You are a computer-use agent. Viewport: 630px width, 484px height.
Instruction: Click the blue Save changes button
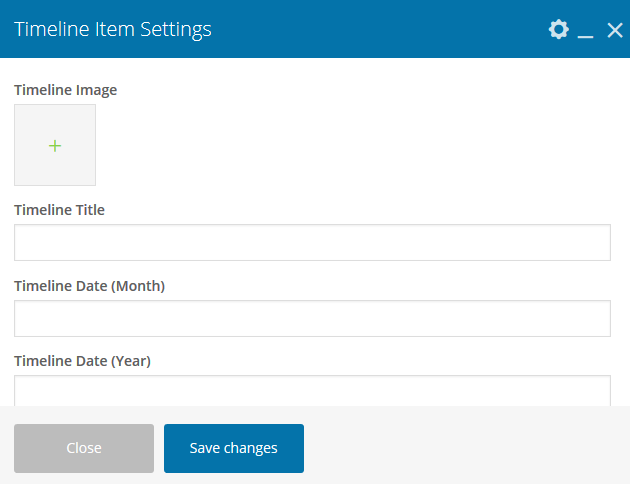[234, 448]
